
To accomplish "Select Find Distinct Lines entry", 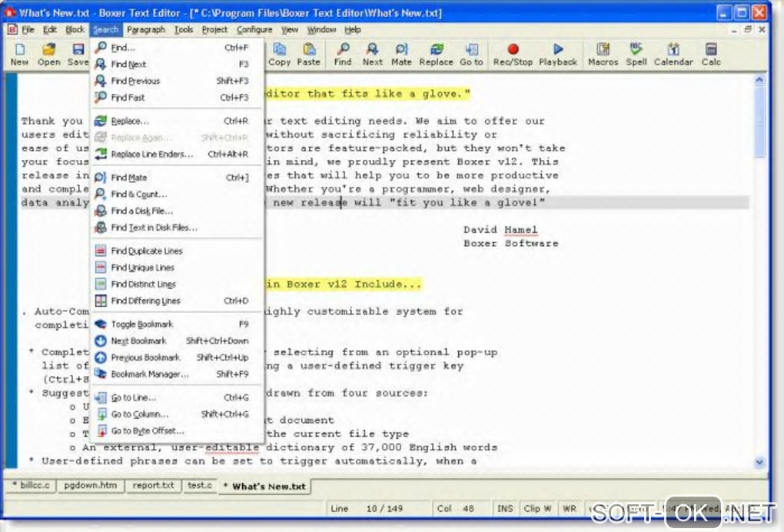I will pos(178,284).
